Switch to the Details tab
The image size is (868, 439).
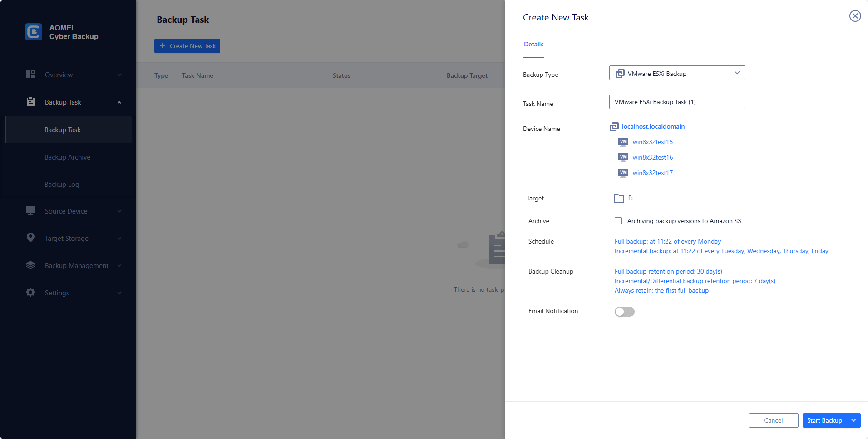pos(534,45)
